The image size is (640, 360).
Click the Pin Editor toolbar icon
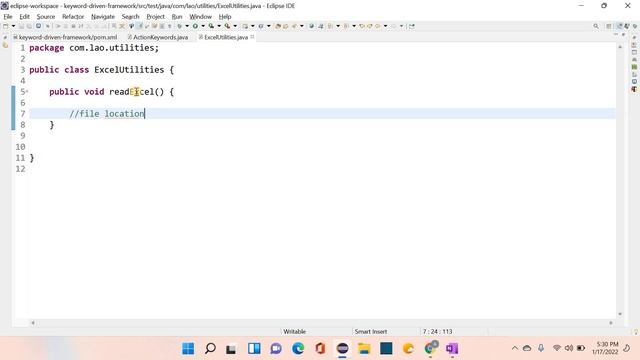click(x=412, y=26)
